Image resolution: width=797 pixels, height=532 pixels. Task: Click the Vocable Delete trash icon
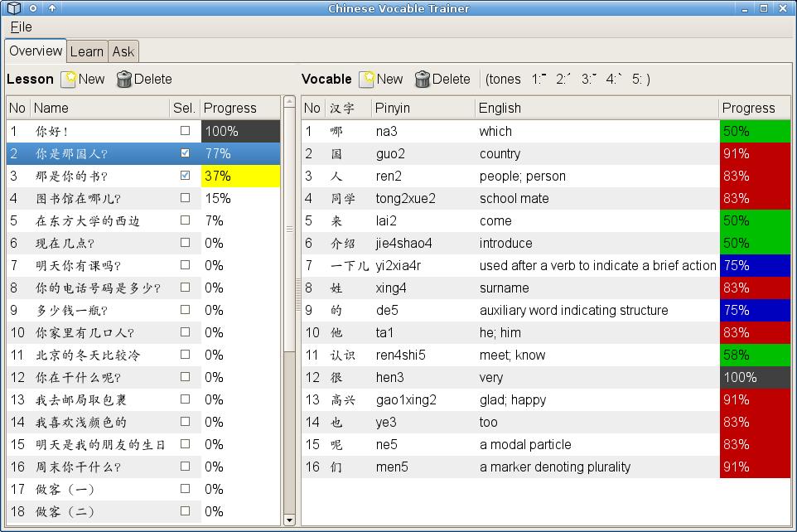pos(423,80)
